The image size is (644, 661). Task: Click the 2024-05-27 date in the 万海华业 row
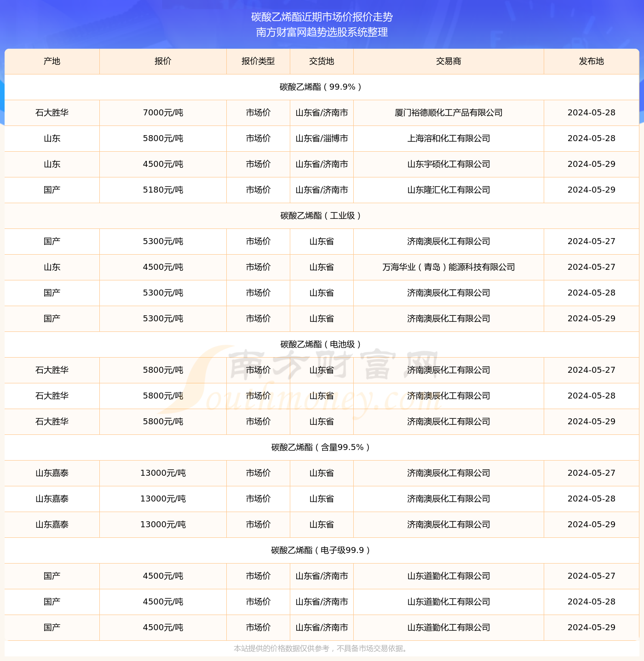point(592,267)
